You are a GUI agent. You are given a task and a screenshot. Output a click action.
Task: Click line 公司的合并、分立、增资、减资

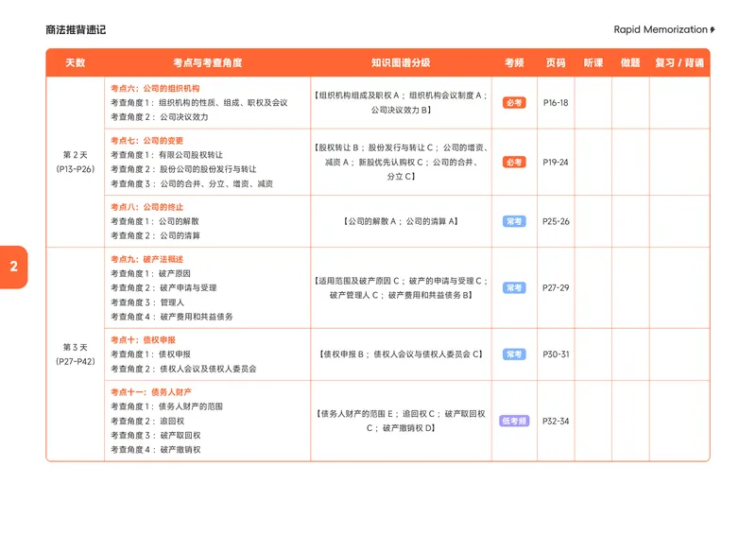(192, 183)
